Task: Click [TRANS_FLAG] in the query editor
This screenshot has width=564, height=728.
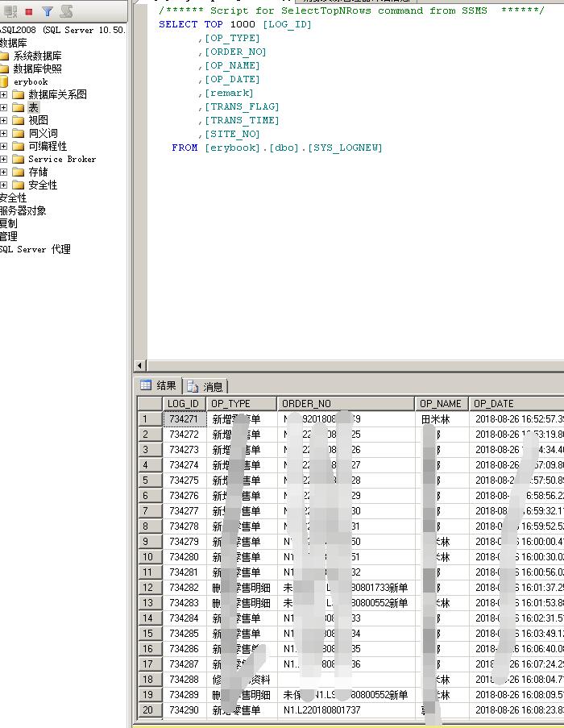Action: [242, 106]
